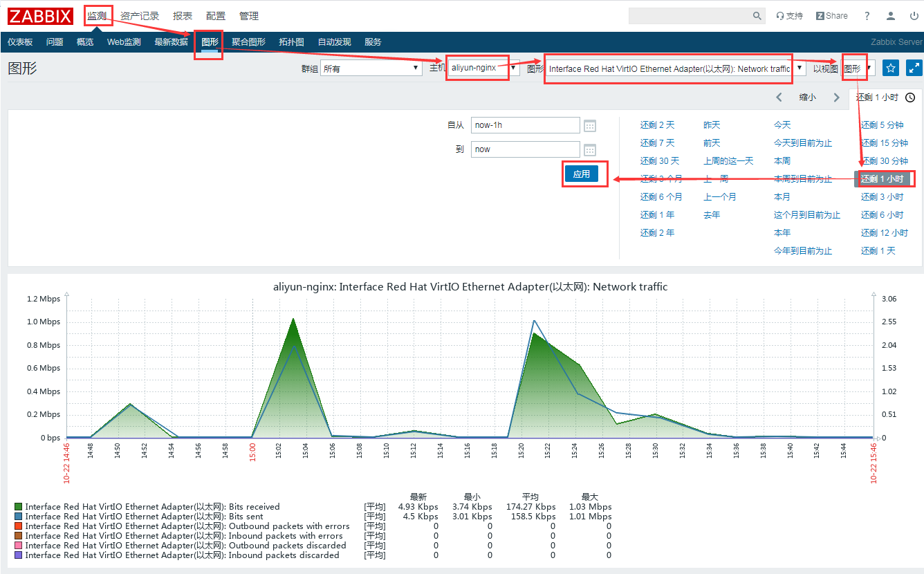Toggle fullscreen arrows button
The width and height of the screenshot is (924, 574).
914,68
